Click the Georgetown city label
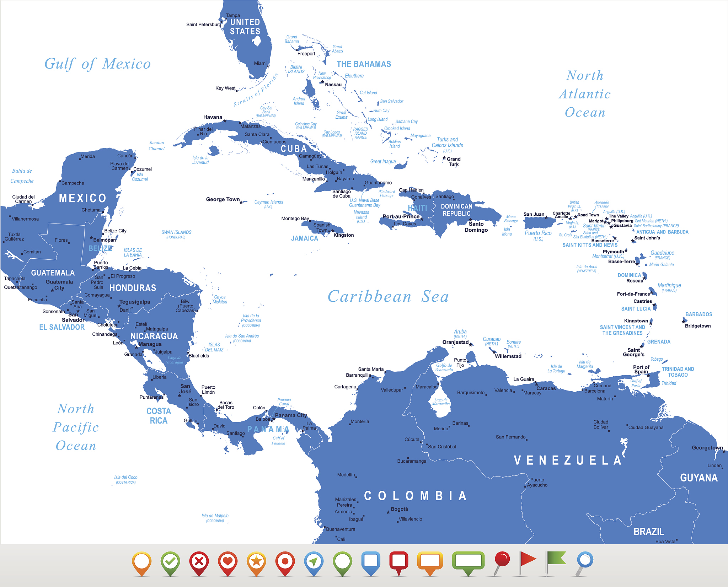Image resolution: width=728 pixels, height=587 pixels. pos(707,448)
